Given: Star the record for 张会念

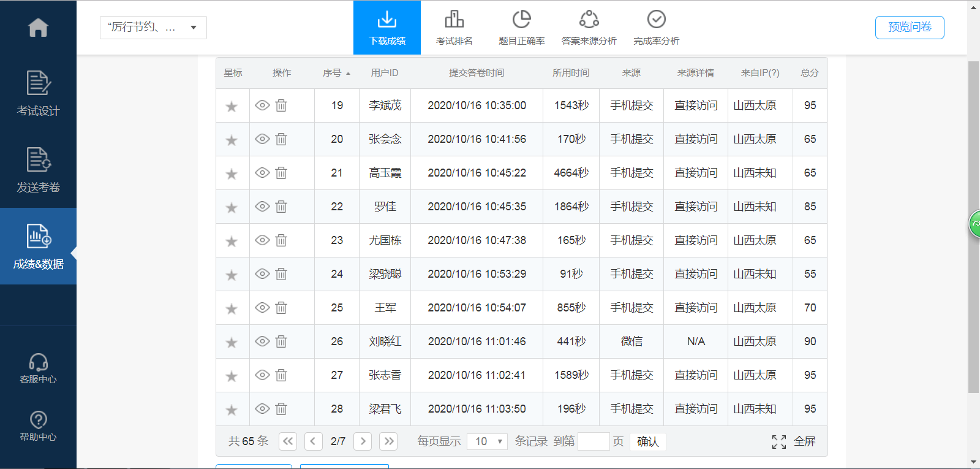Looking at the screenshot, I should pos(232,140).
